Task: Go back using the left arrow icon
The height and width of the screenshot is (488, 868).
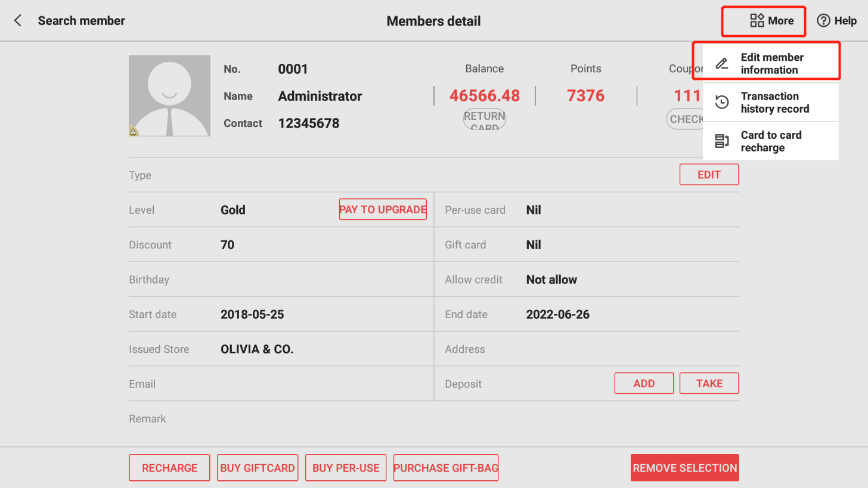Action: click(18, 21)
